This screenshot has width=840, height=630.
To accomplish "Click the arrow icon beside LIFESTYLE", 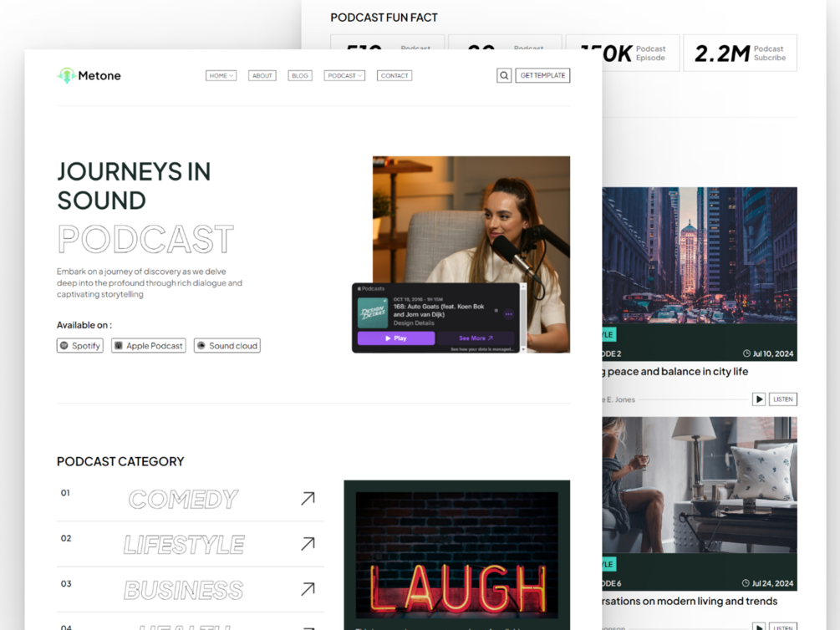I will (x=308, y=544).
